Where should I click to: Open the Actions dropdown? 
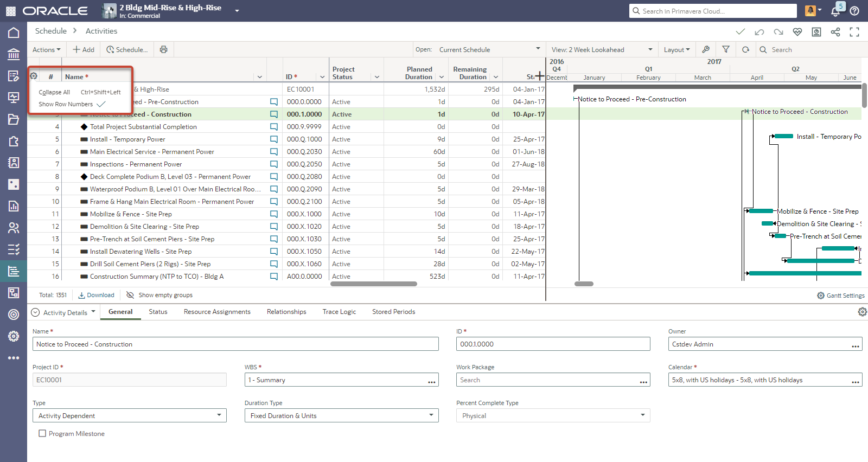(47, 49)
